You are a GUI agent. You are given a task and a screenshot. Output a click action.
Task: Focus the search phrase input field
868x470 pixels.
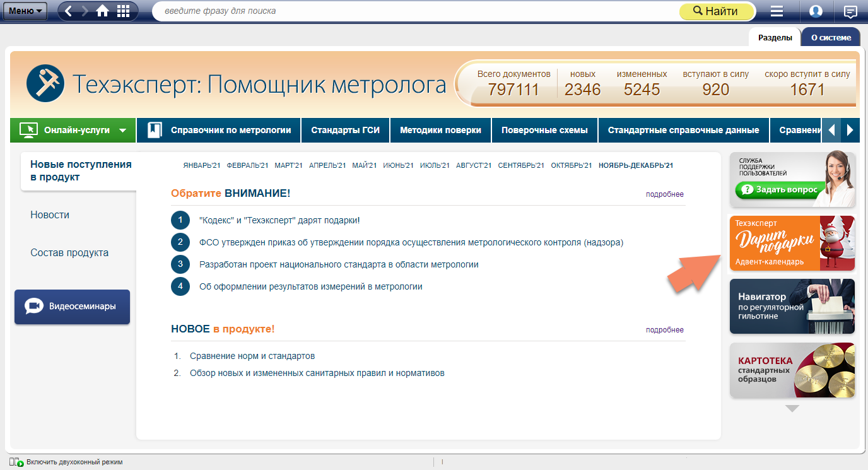pyautogui.click(x=416, y=11)
